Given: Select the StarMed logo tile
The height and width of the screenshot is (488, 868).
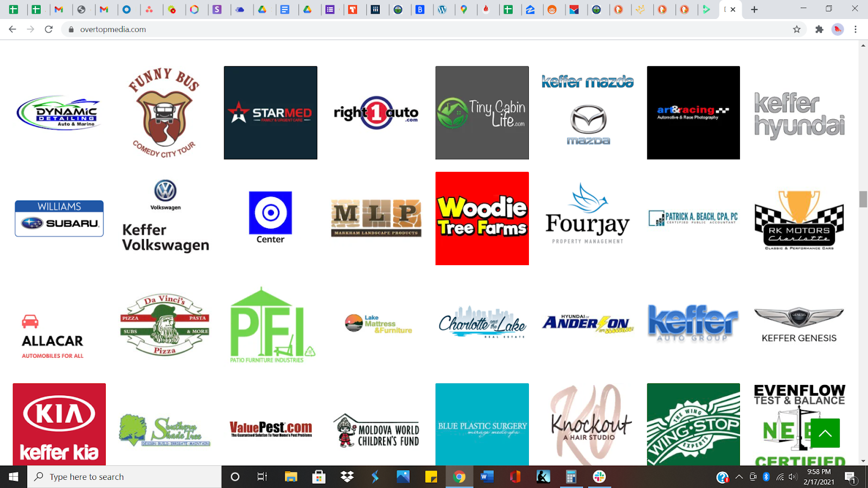Looking at the screenshot, I should click(271, 113).
